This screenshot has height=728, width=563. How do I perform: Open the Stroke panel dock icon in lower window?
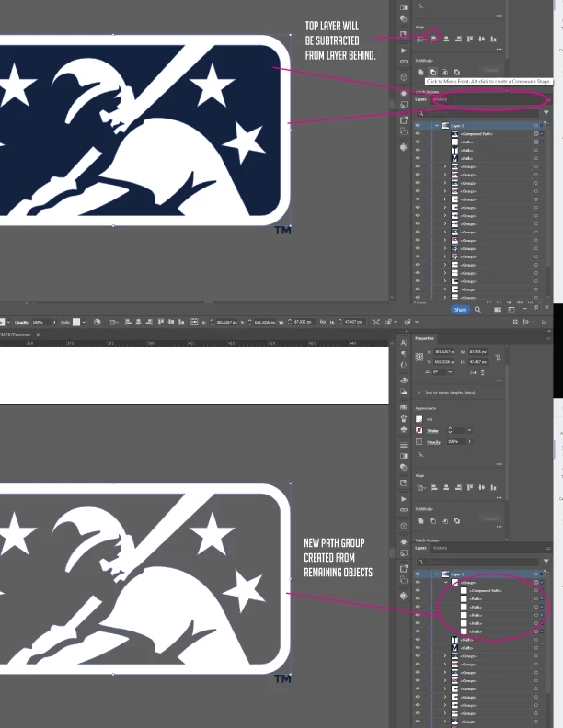(x=404, y=445)
